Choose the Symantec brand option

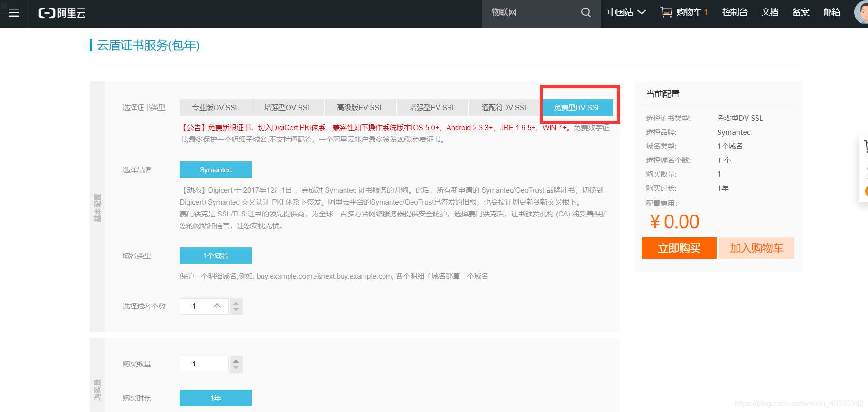click(x=215, y=170)
